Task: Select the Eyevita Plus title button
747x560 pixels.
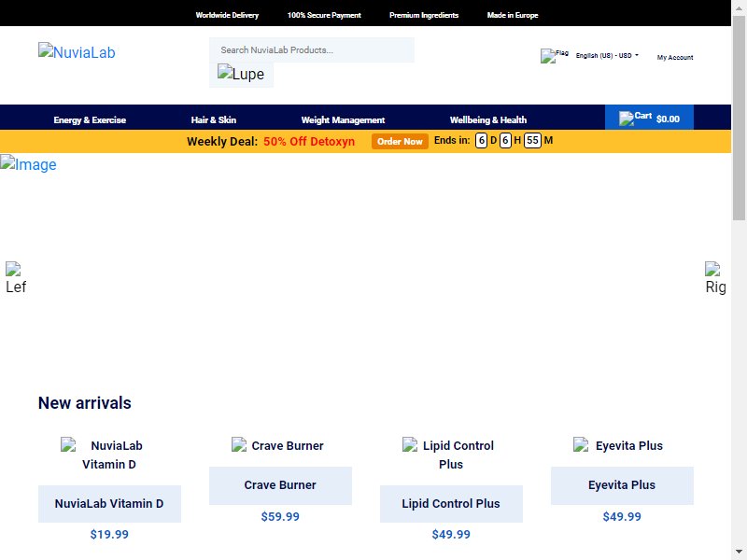Action: (x=622, y=485)
